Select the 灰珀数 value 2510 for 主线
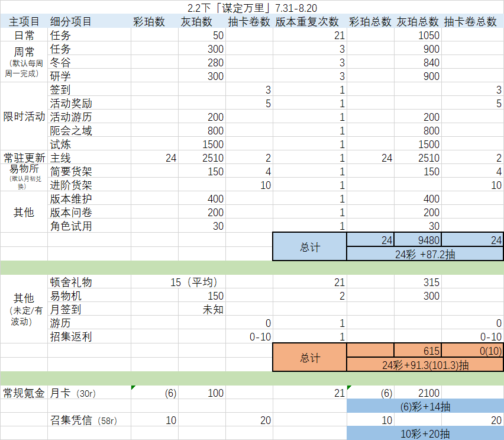 tap(202, 158)
